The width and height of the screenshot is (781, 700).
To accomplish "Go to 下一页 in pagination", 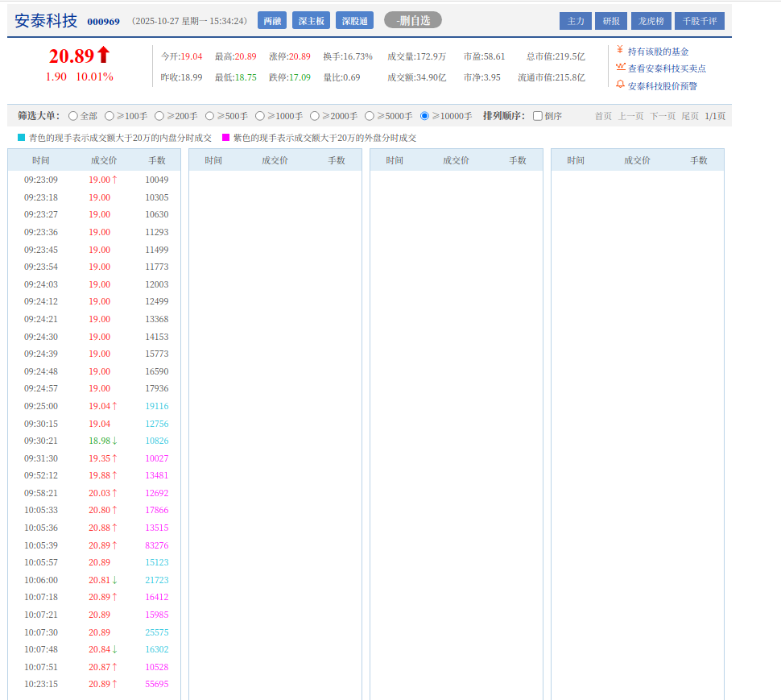I will pyautogui.click(x=663, y=116).
